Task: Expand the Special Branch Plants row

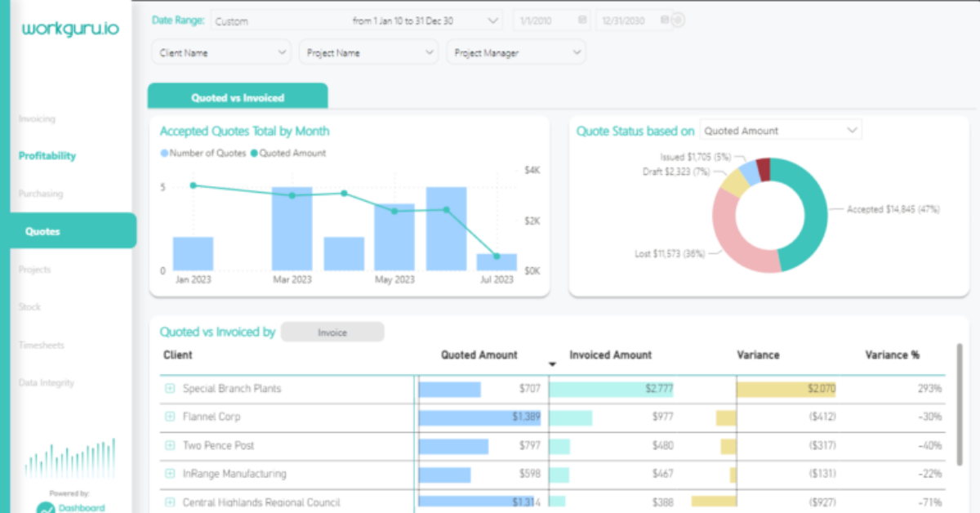Action: point(170,389)
